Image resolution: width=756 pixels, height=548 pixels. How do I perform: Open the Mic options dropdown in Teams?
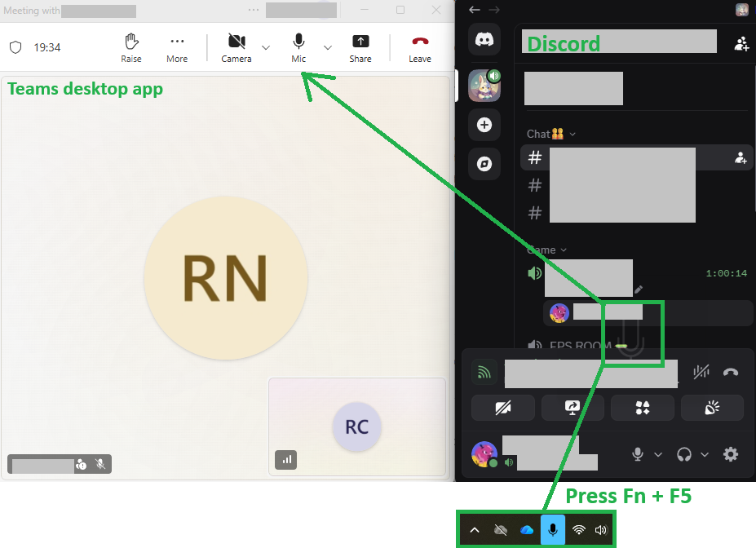coord(328,47)
